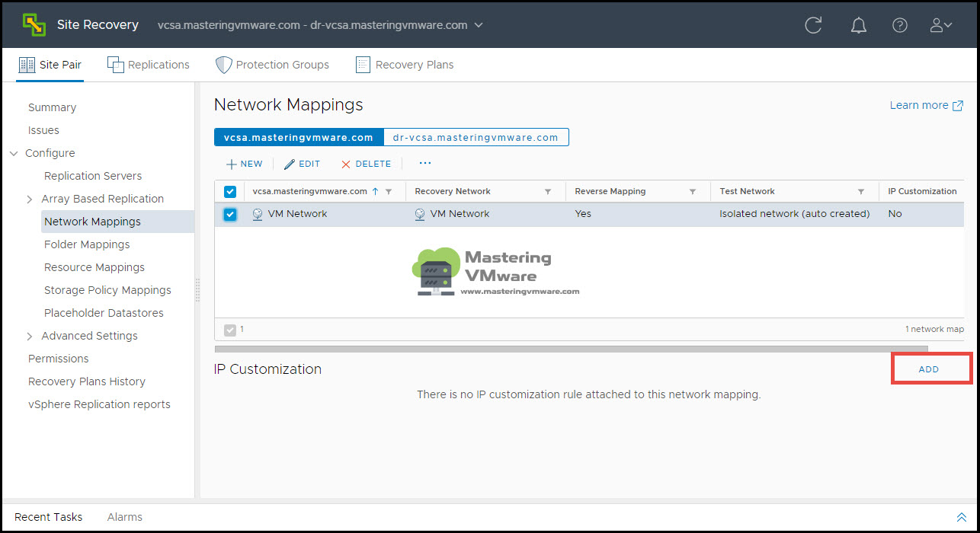Switch to the Protection Groups tab
This screenshot has height=533, width=980.
coord(273,65)
